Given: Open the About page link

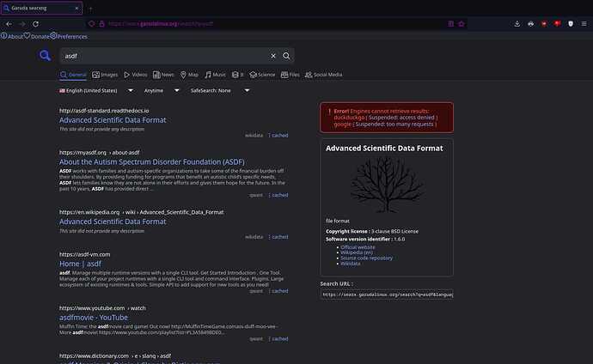Looking at the screenshot, I should [x=12, y=36].
